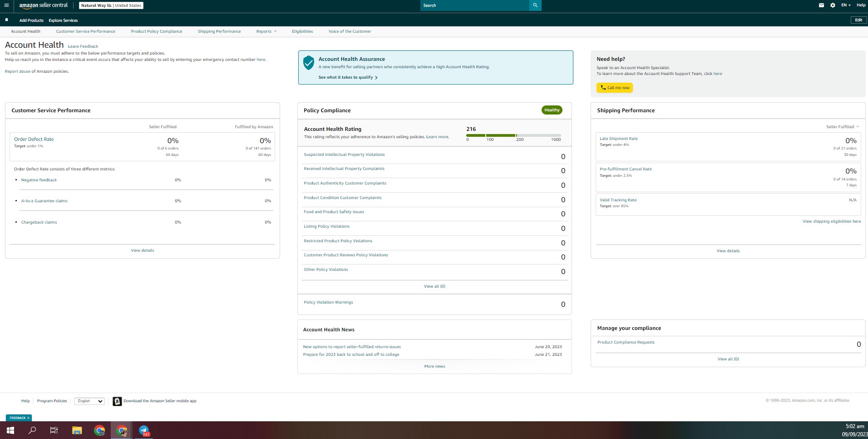The width and height of the screenshot is (868, 439).
Task: Open Product Compliance Requests
Action: click(x=626, y=342)
